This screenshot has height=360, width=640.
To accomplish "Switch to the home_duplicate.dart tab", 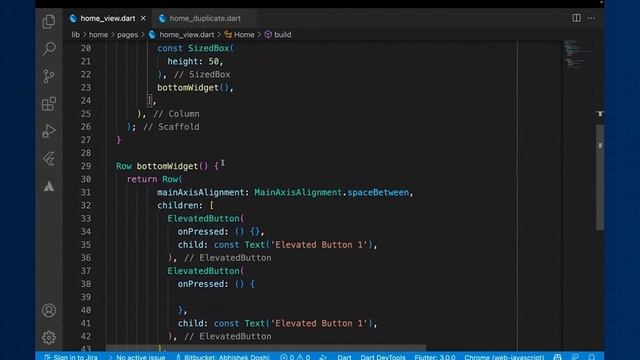I will [205, 18].
